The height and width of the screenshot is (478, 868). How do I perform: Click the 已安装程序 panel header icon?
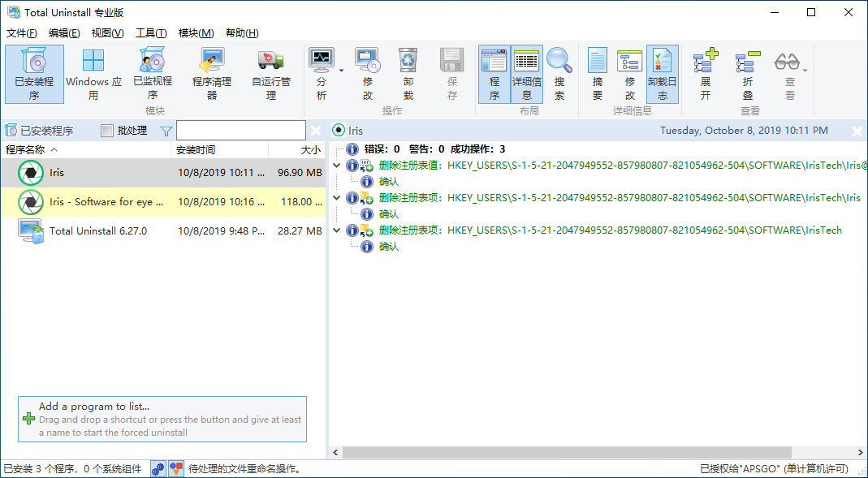tap(11, 131)
